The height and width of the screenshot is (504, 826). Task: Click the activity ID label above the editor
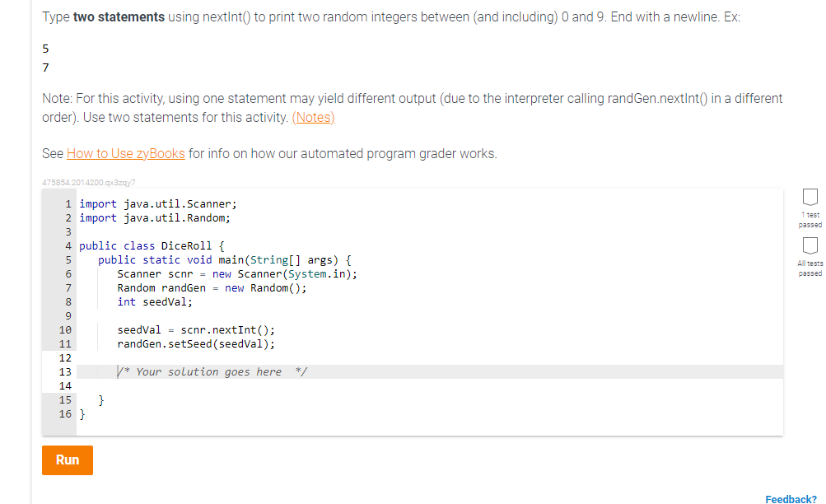[89, 182]
